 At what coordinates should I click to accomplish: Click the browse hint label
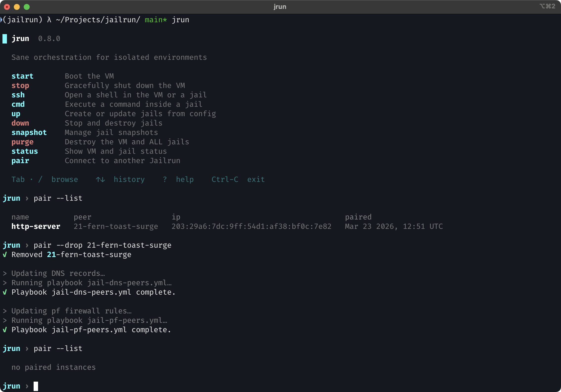click(x=65, y=179)
